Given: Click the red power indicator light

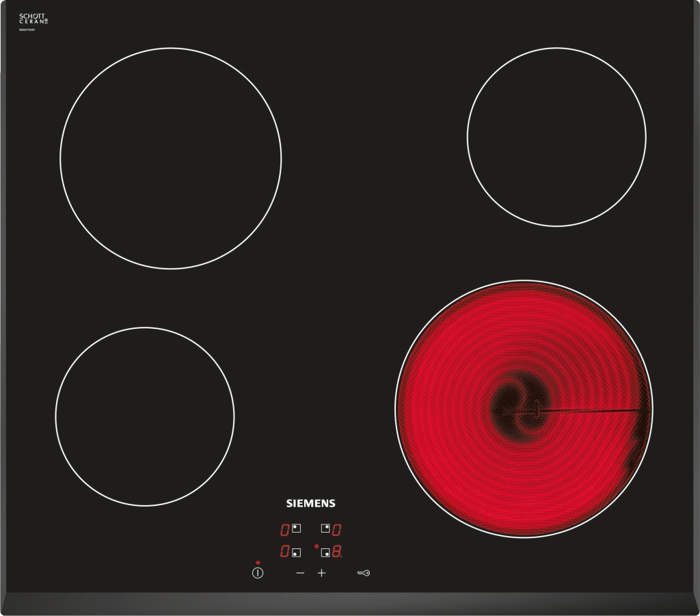Looking at the screenshot, I should pos(258,562).
